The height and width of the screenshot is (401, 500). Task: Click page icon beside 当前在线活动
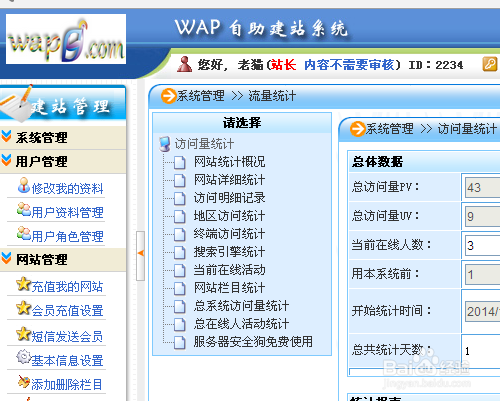[x=180, y=271]
